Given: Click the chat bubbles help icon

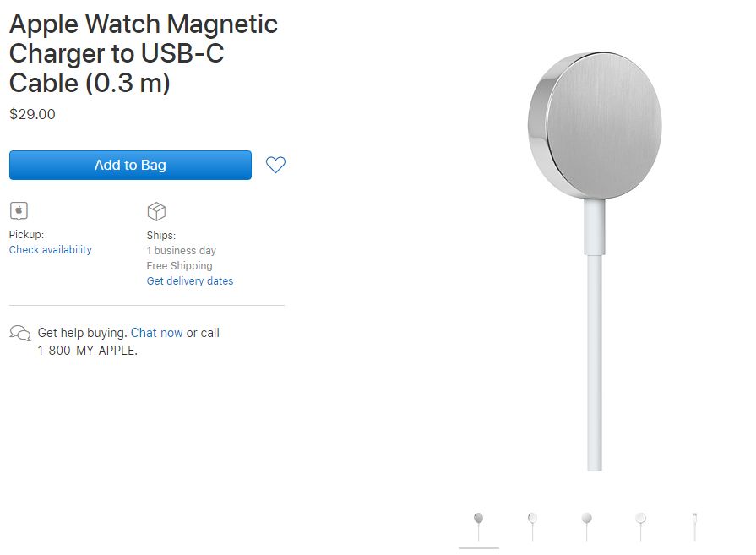Looking at the screenshot, I should [20, 333].
